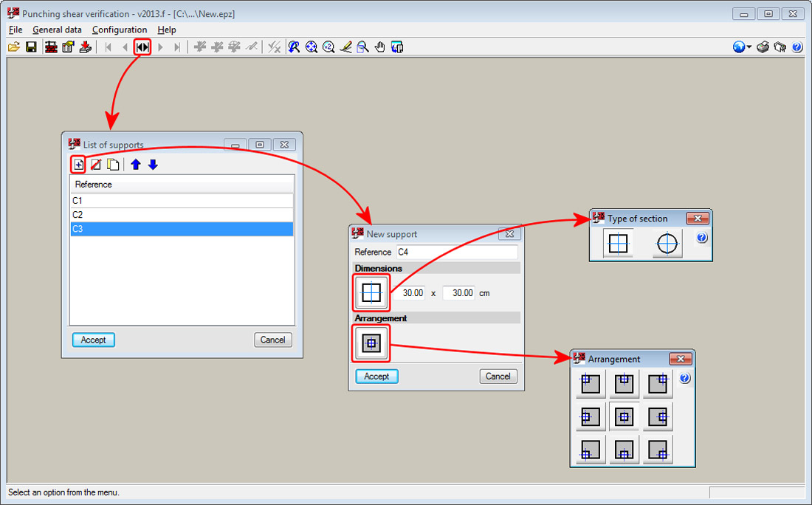Click the clipboard-with-pencil toolbar icon
812x505 pixels.
68,47
